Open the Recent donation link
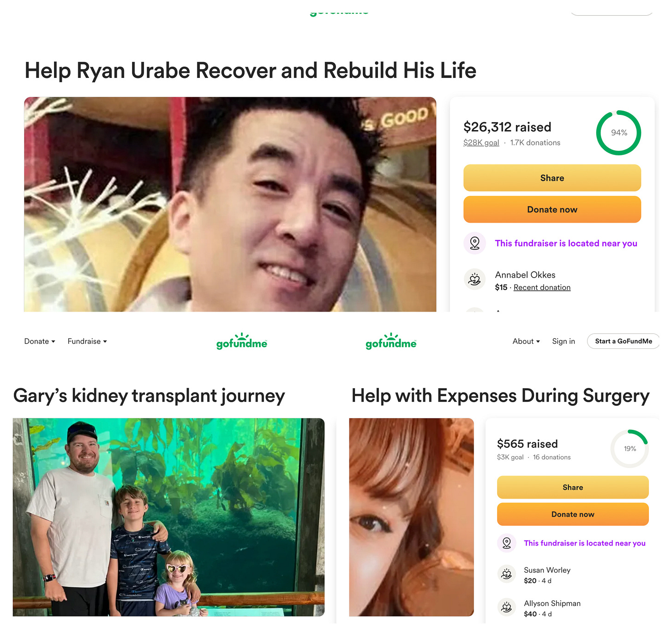The height and width of the screenshot is (636, 672). (x=542, y=287)
